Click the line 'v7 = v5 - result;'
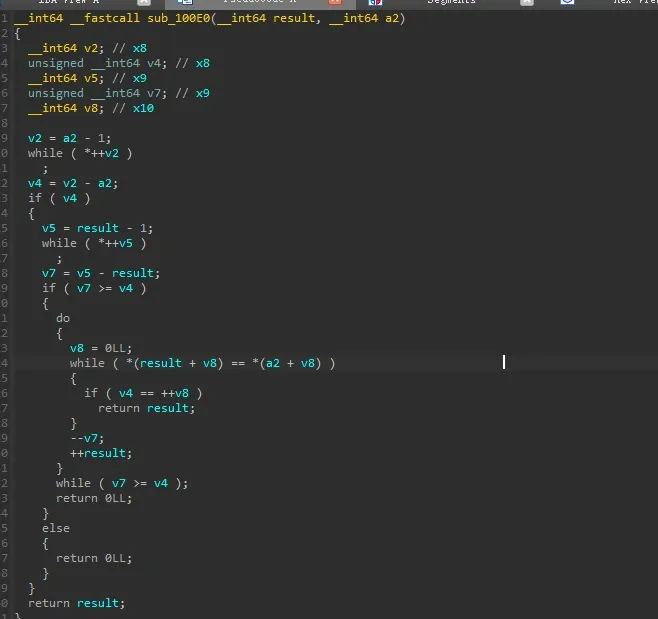The width and height of the screenshot is (658, 619). coord(101,273)
